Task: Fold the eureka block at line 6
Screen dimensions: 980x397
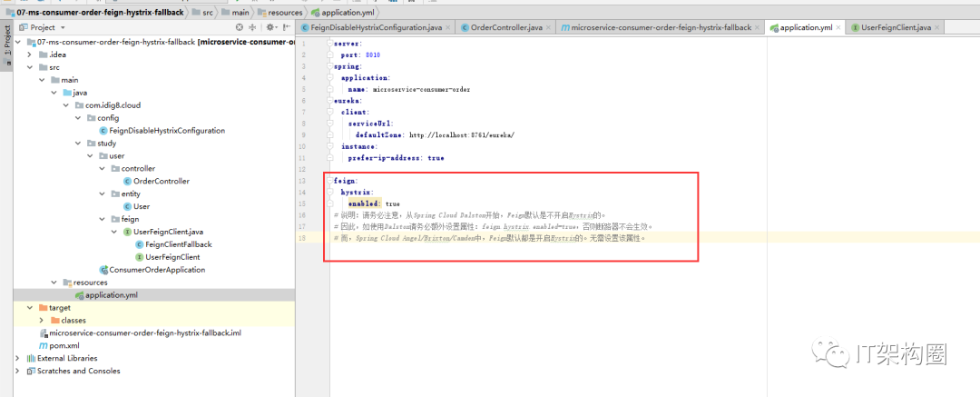Action: 329,101
